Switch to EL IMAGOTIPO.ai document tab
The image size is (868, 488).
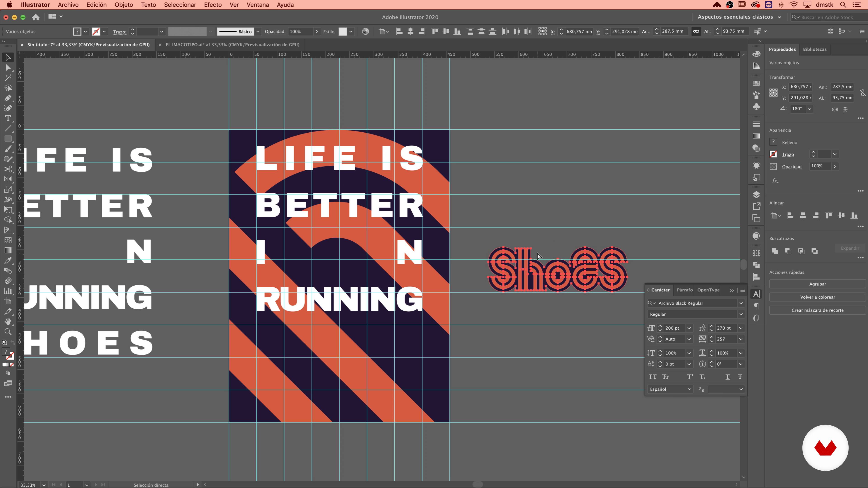point(232,45)
